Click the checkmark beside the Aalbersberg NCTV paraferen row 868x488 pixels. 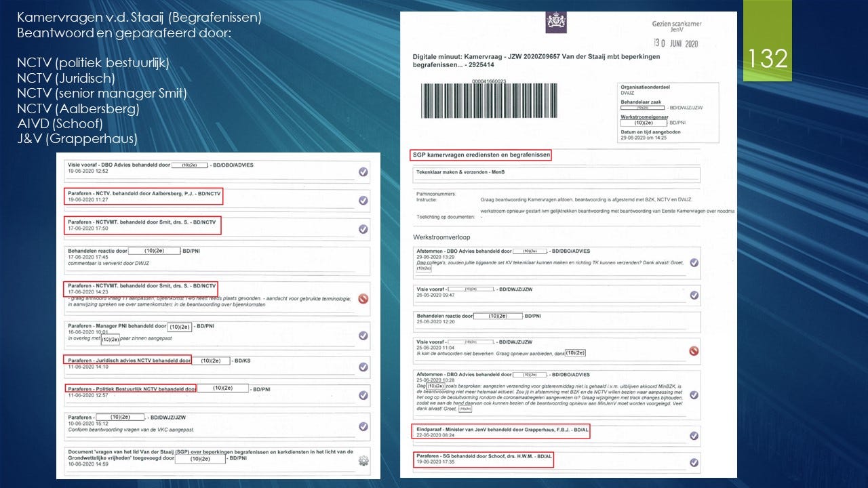click(x=363, y=201)
